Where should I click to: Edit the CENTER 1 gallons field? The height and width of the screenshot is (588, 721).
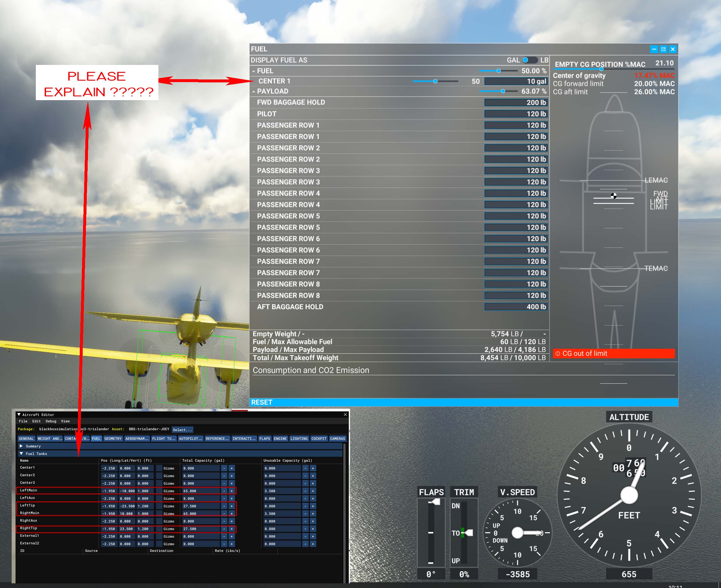pos(516,81)
